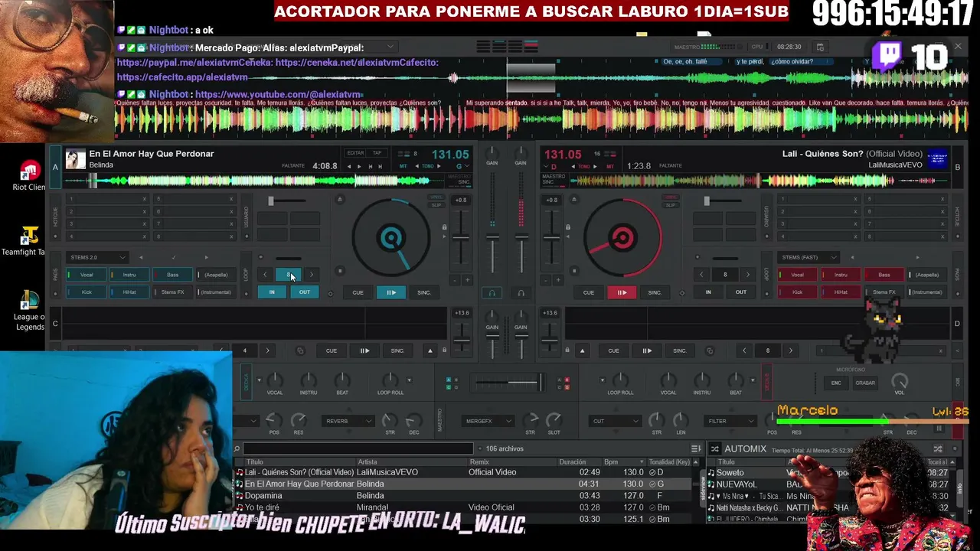Viewport: 980px width, 551px height.
Task: Open the MERGEFX dropdown
Action: point(488,421)
